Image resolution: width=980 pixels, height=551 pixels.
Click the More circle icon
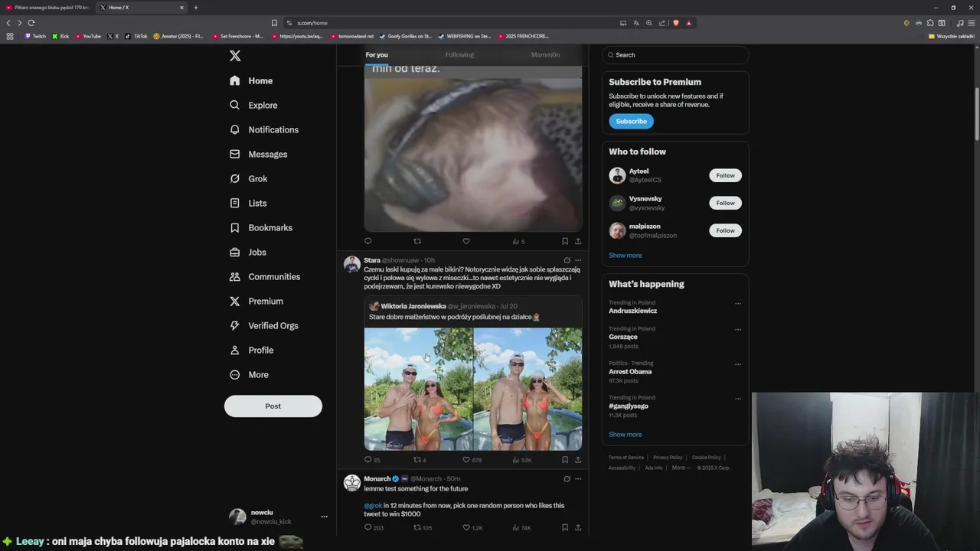pos(235,374)
